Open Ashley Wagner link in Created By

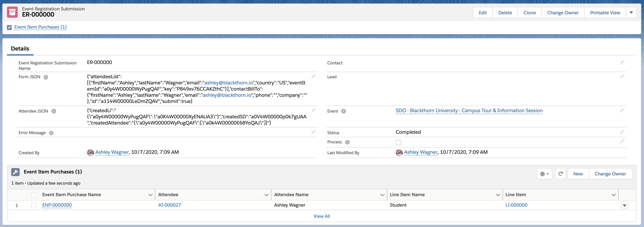[x=112, y=152]
